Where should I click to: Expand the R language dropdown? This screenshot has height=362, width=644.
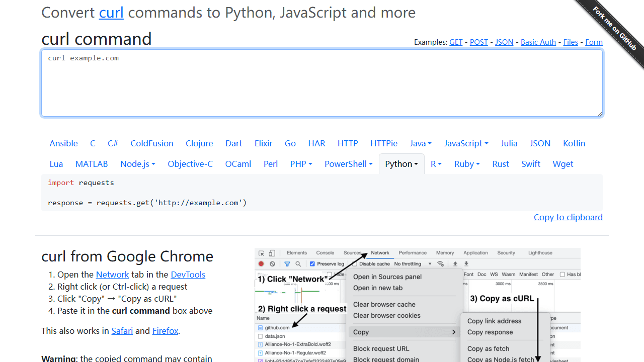coord(436,164)
